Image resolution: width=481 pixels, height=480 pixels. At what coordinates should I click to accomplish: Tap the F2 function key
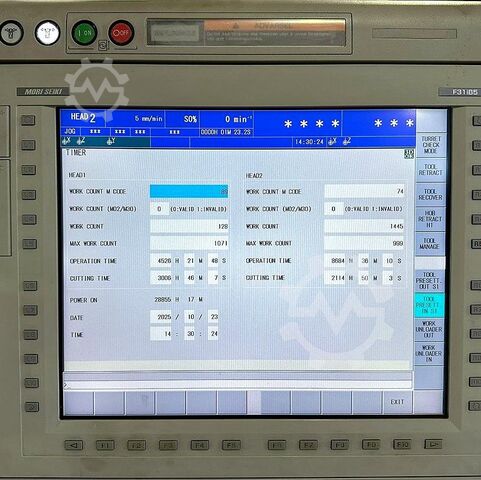(137, 445)
